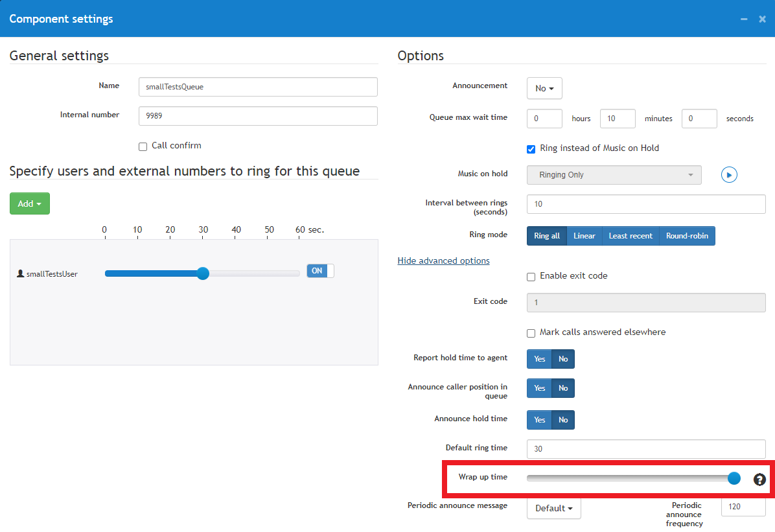Select Round-robin ring mode

click(x=687, y=236)
